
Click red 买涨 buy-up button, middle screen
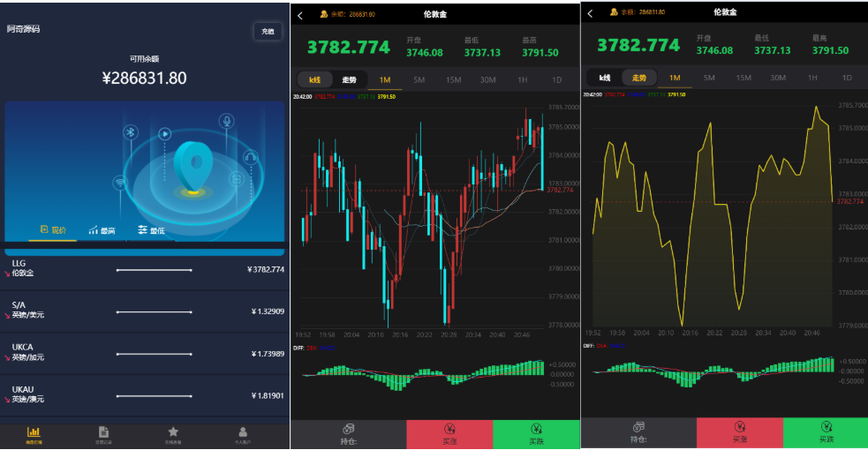(x=449, y=434)
